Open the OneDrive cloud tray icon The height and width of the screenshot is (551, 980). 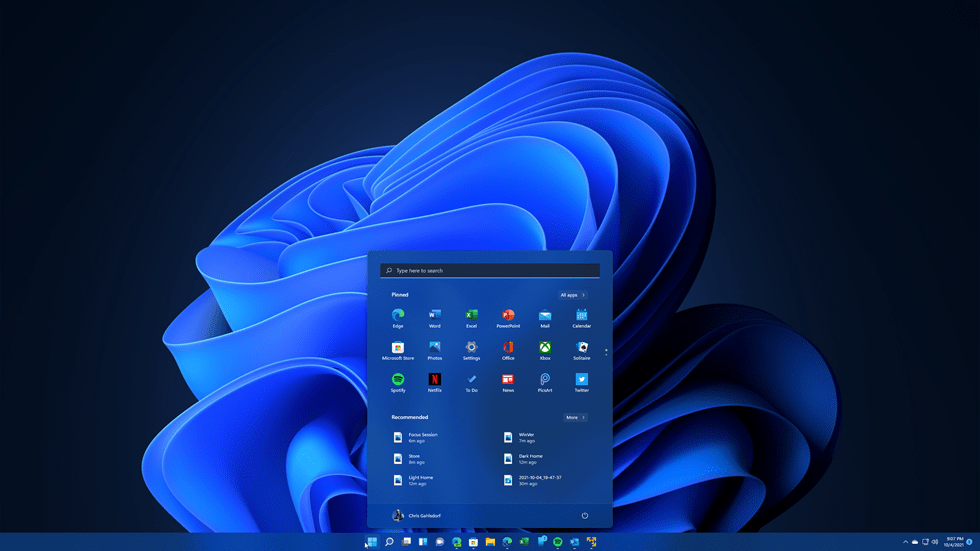tap(915, 542)
